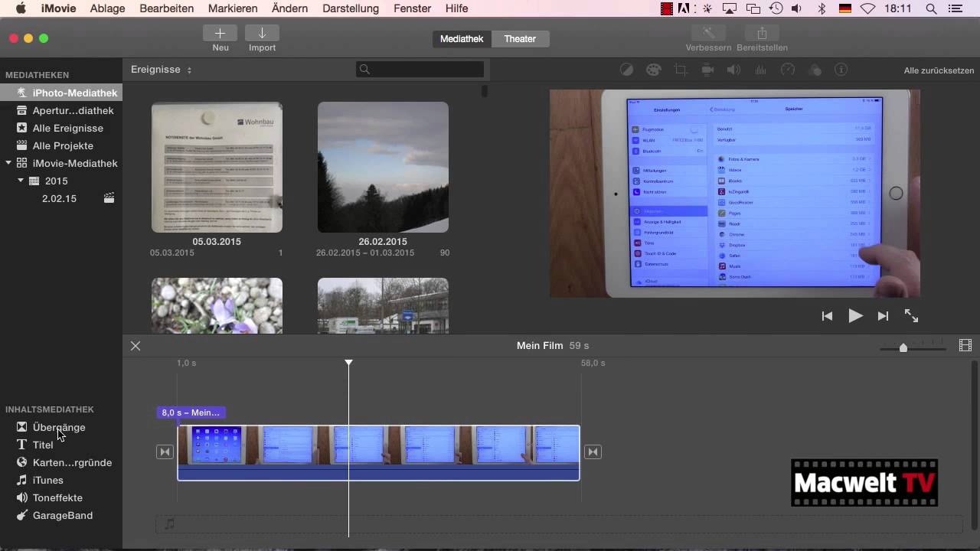Open the Markieren menu
The height and width of the screenshot is (551, 980).
pyautogui.click(x=234, y=8)
